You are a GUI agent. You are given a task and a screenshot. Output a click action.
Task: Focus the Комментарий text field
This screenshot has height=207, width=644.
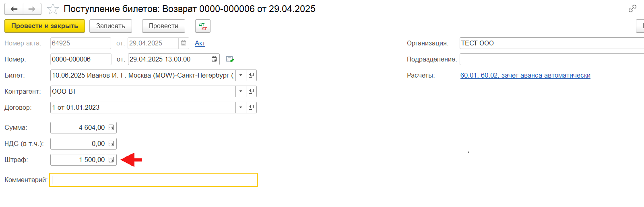tap(153, 180)
